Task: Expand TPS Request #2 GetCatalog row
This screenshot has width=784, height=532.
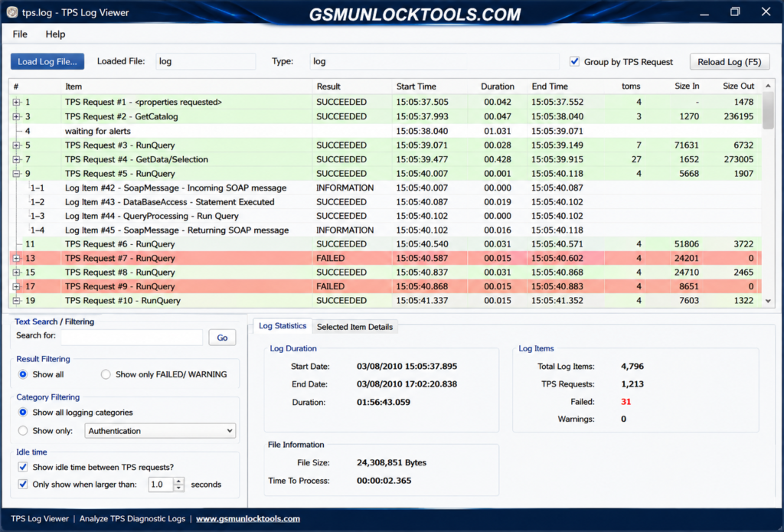Action: 17,116
